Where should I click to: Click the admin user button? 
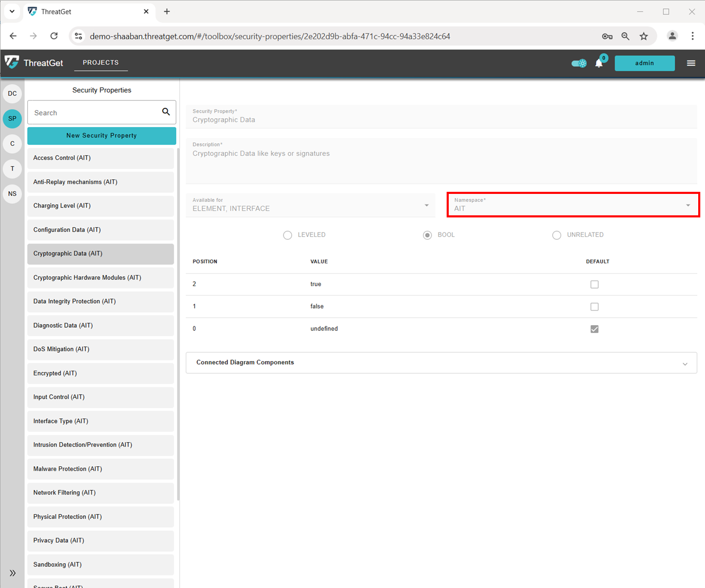click(644, 63)
